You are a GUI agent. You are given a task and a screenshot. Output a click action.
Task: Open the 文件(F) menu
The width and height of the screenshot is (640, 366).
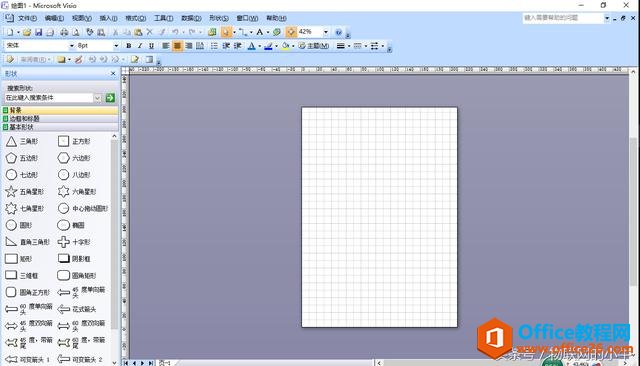27,18
